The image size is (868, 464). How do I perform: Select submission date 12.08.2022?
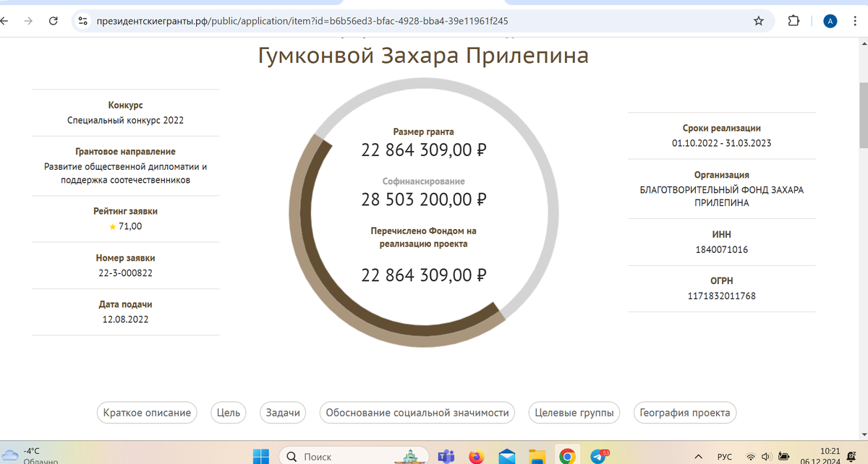tap(125, 319)
